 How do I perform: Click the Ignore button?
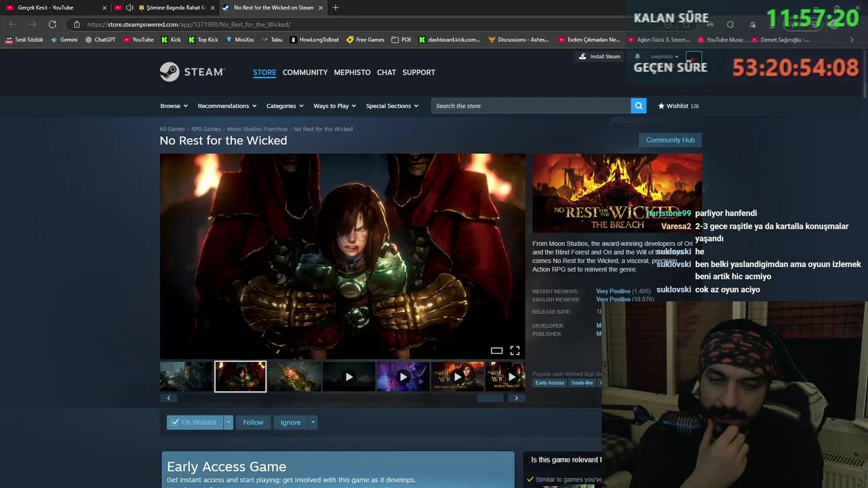click(x=290, y=422)
